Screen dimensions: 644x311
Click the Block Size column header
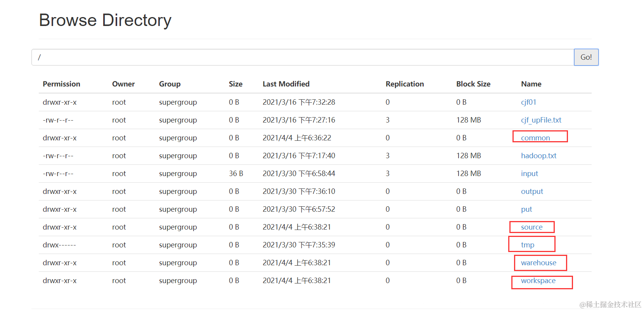pyautogui.click(x=473, y=84)
